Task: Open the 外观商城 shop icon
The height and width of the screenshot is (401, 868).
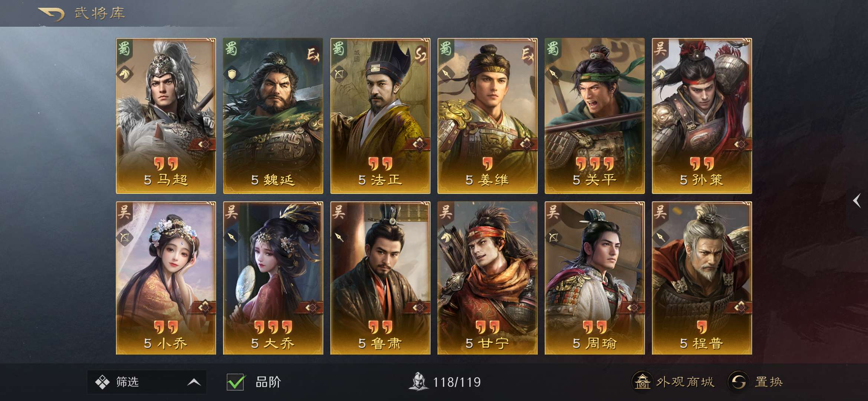Action: tap(642, 381)
